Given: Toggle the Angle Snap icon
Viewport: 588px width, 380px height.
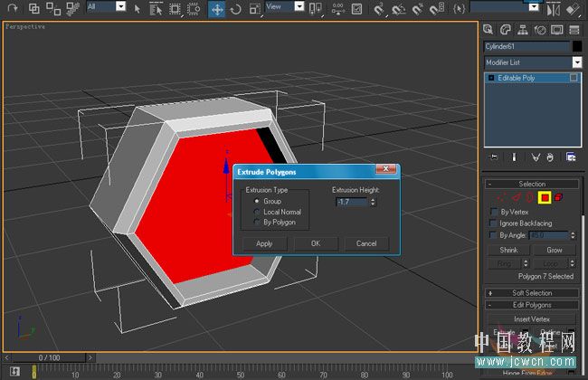Looking at the screenshot, I should [398, 9].
